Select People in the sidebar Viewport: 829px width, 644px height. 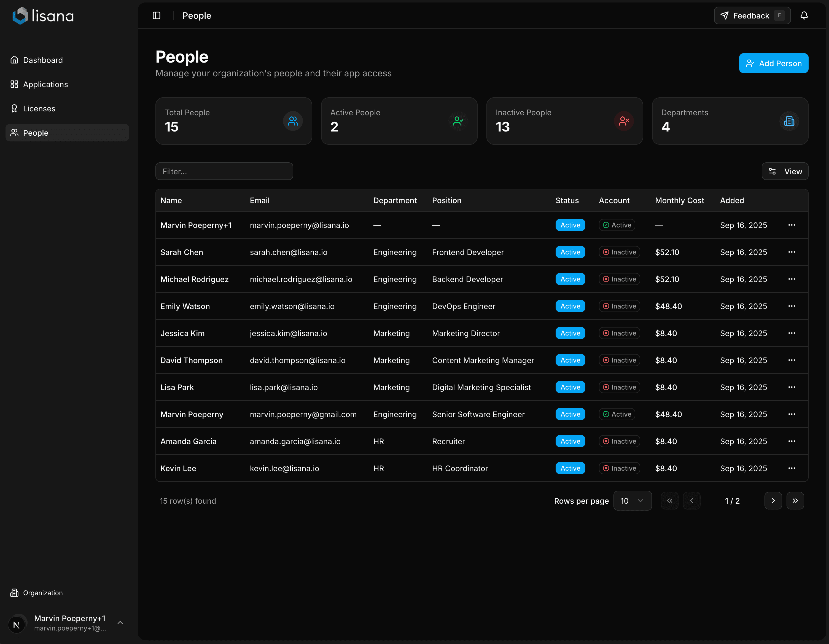pos(67,133)
